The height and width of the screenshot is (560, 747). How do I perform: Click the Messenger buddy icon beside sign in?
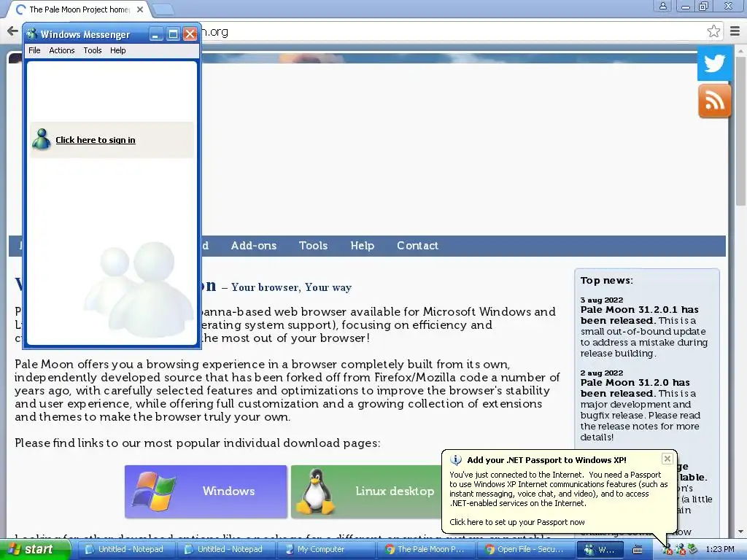42,139
